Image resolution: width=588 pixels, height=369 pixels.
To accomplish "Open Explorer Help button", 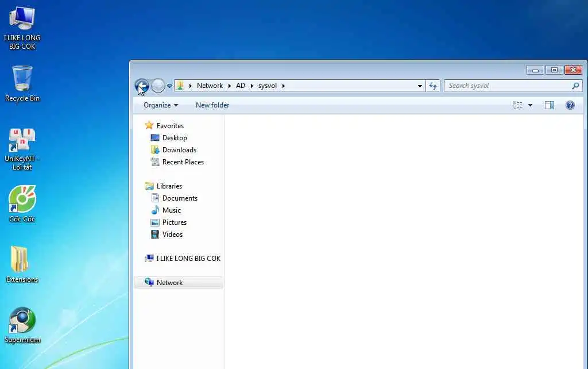I will point(570,105).
